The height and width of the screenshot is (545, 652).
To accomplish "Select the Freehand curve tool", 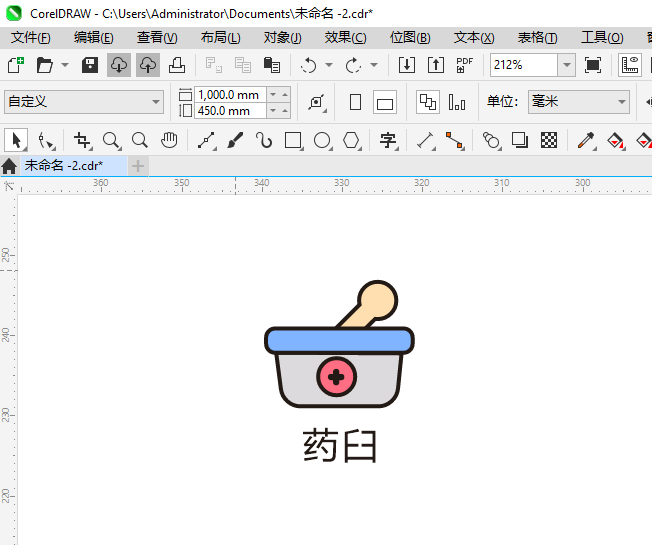I will pyautogui.click(x=206, y=140).
